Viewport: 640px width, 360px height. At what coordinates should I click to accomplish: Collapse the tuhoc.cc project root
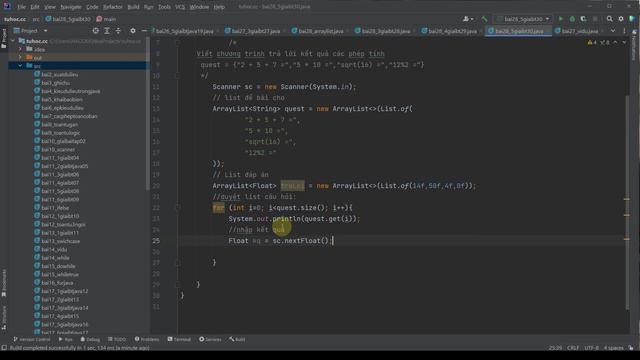(x=13, y=41)
